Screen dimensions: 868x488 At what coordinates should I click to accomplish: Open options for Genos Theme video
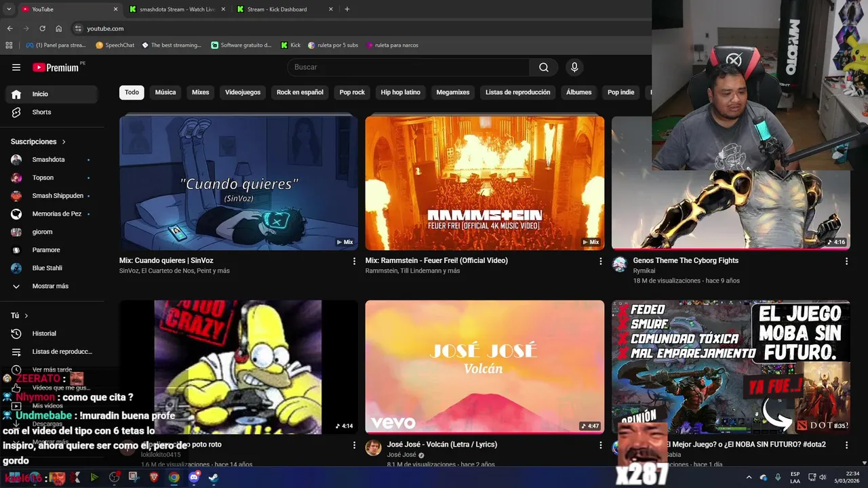point(846,261)
